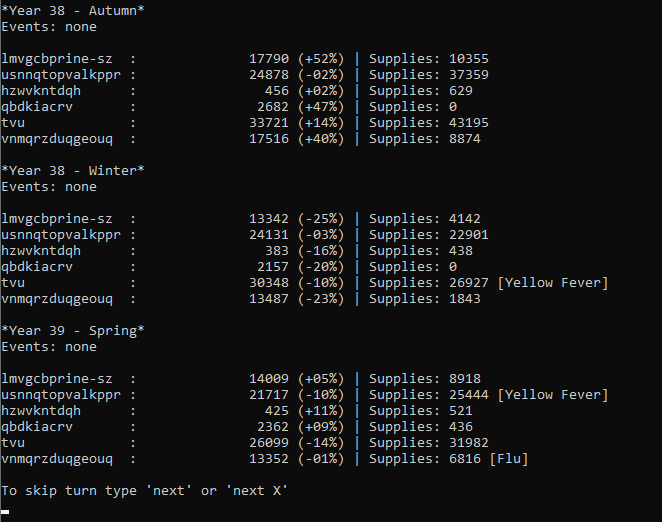Click the 'Year 38 - Autumn' heading
The image size is (662, 522).
[73, 11]
